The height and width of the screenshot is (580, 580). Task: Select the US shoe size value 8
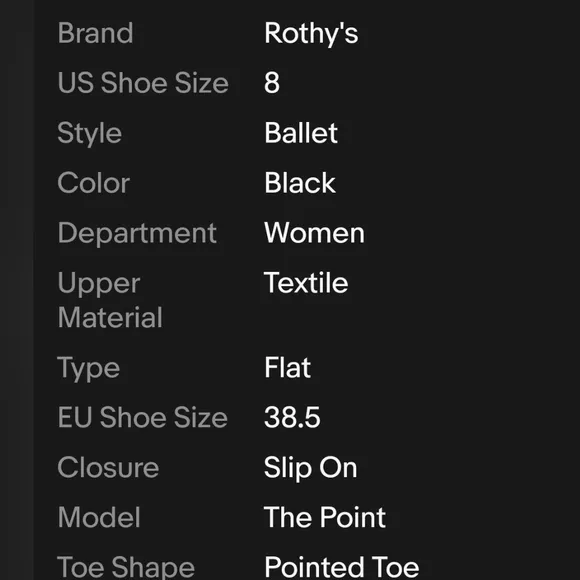(x=272, y=82)
